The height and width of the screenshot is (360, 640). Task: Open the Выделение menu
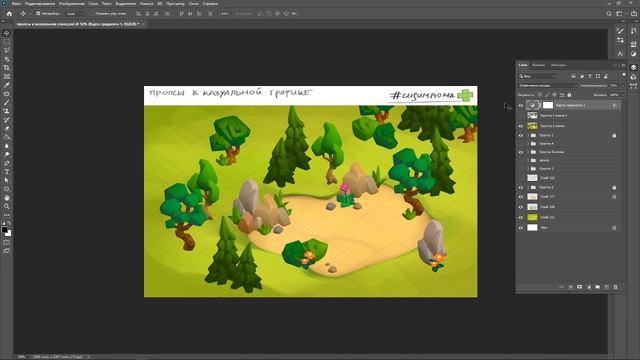pos(125,4)
